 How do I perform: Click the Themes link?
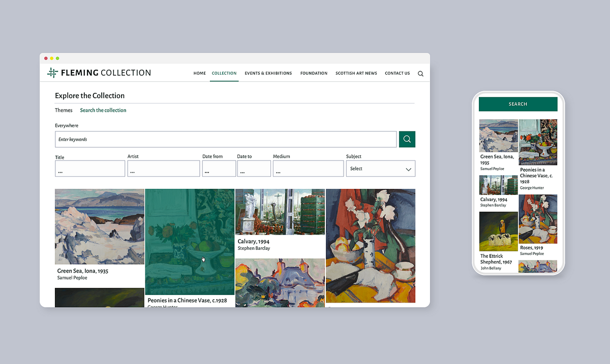click(x=64, y=110)
